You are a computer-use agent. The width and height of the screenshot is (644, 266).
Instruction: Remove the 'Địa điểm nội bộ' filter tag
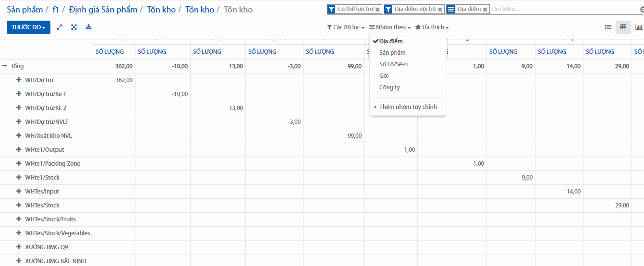point(440,9)
